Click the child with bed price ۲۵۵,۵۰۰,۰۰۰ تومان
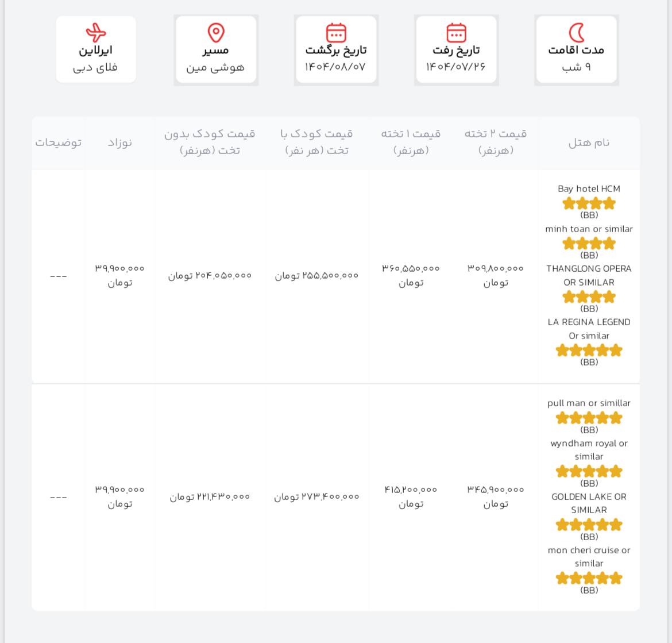The width and height of the screenshot is (672, 643). click(316, 275)
